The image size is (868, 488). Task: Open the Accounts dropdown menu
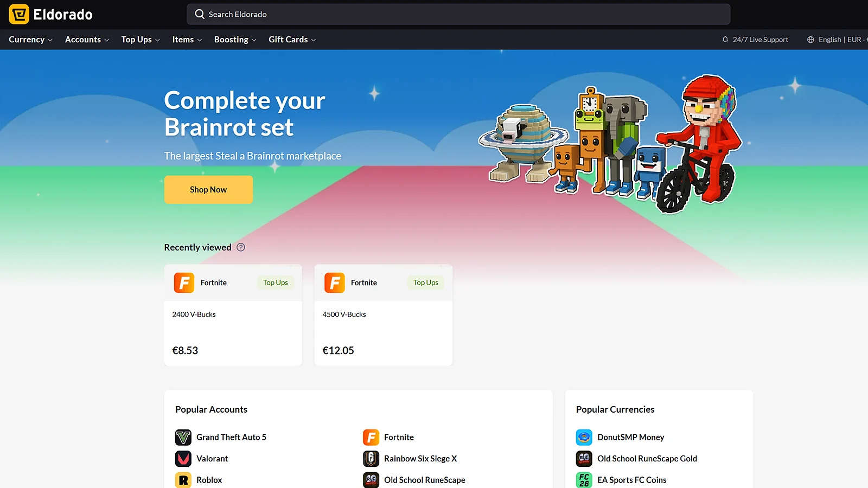point(87,40)
